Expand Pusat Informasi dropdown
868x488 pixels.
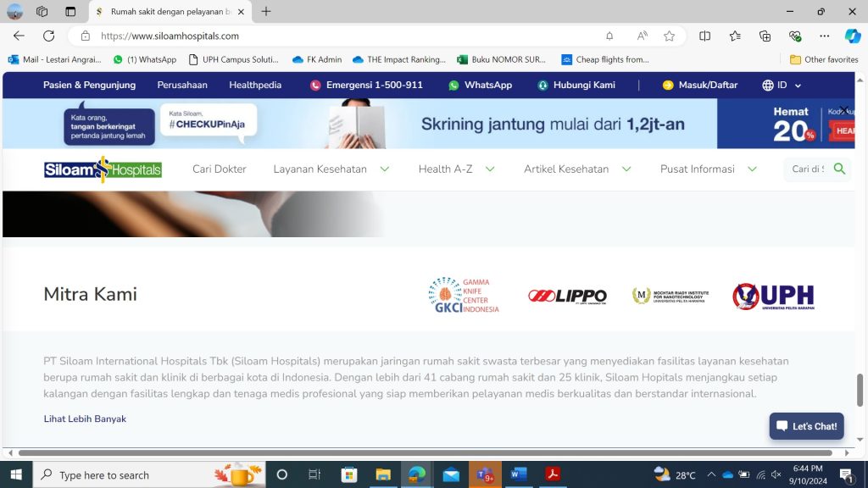[x=708, y=169]
